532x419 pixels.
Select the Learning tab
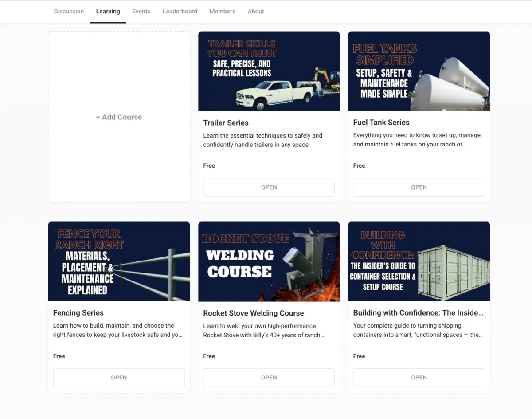point(108,12)
